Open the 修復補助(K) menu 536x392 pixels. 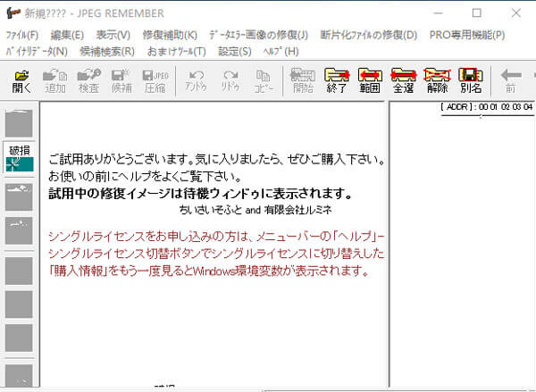pyautogui.click(x=170, y=35)
